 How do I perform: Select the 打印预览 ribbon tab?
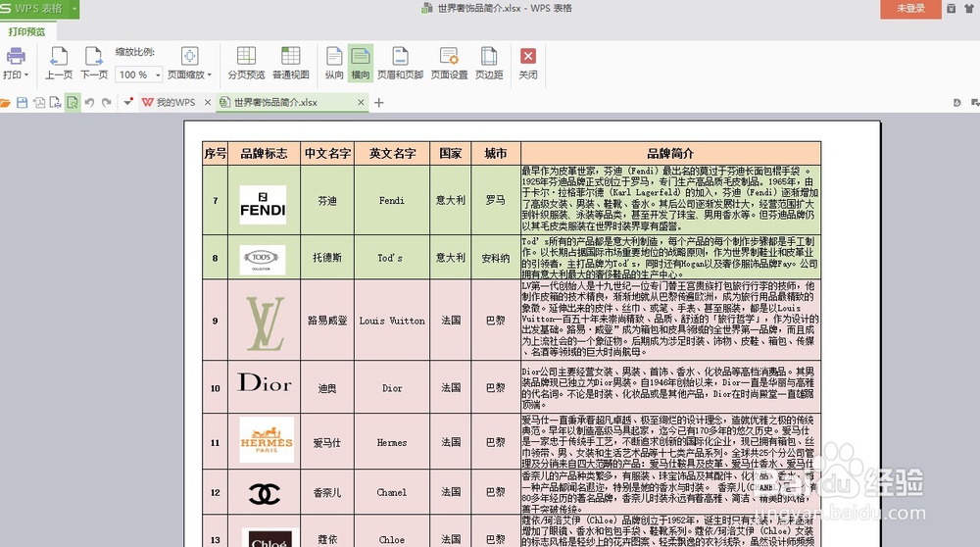tap(26, 31)
